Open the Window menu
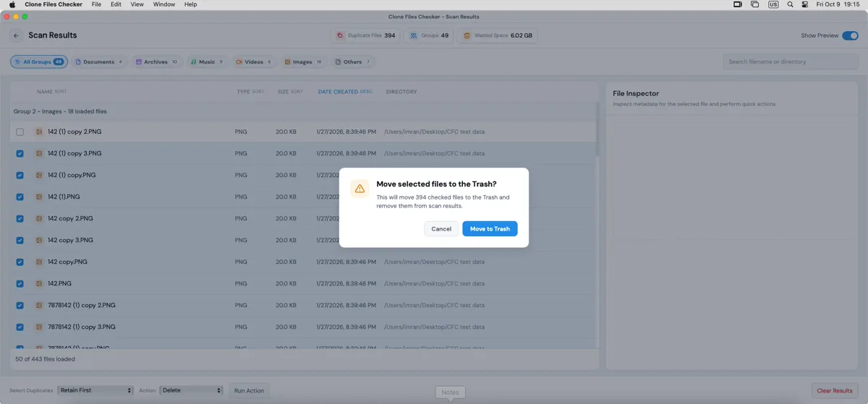 tap(164, 4)
